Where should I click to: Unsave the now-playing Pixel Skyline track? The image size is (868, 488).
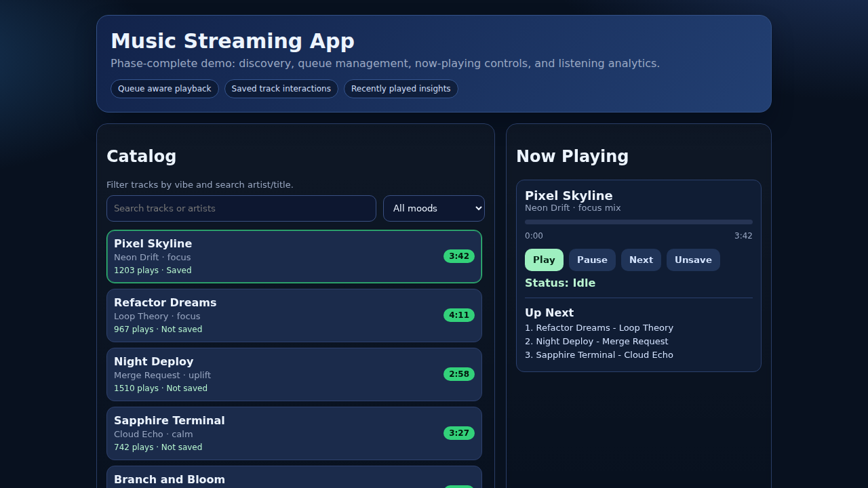693,260
